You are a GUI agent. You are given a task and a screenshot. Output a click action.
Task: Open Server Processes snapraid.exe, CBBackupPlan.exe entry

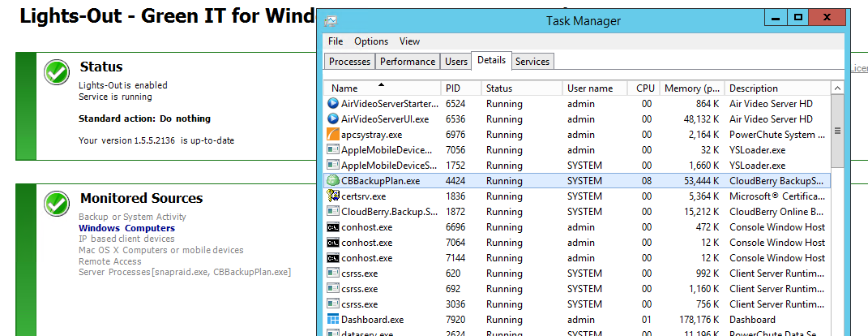185,272
